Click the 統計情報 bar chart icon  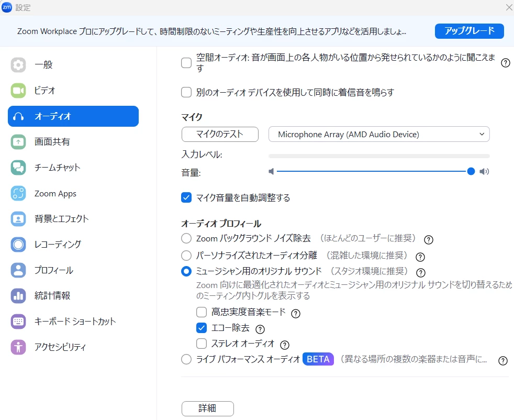pos(18,296)
